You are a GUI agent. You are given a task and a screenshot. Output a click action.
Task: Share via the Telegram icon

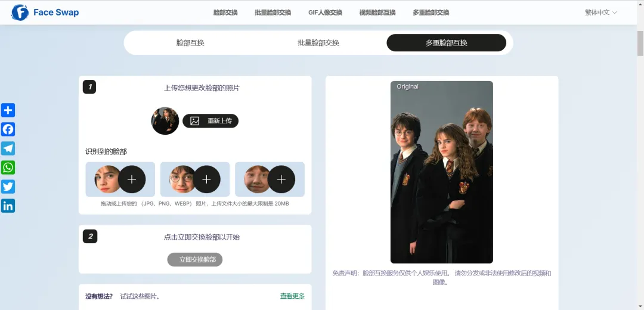point(8,148)
